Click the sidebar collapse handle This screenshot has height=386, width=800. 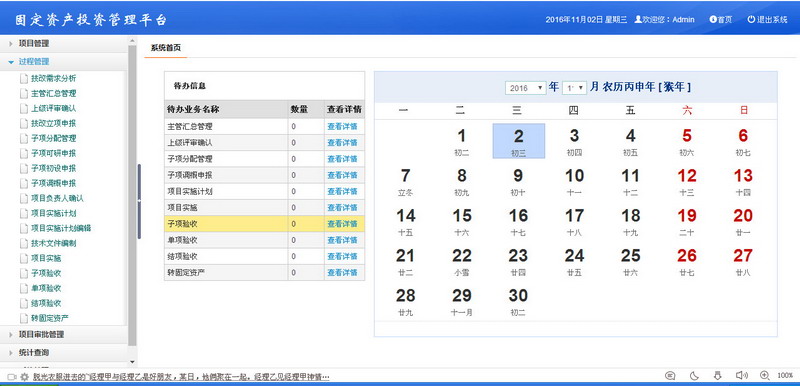click(139, 201)
